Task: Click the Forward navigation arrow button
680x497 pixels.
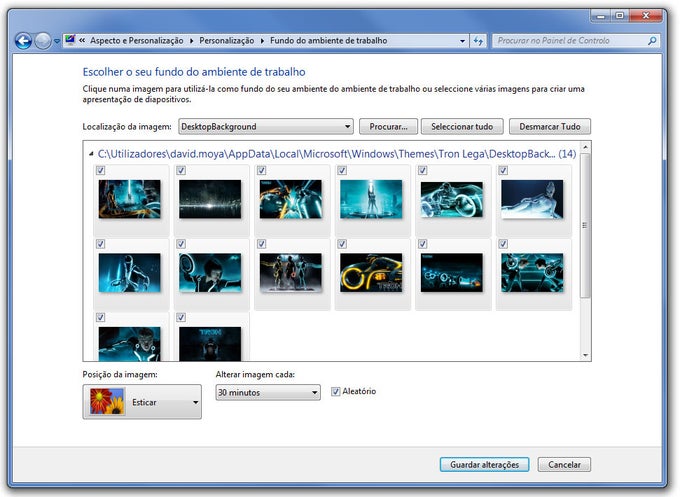Action: 42,41
